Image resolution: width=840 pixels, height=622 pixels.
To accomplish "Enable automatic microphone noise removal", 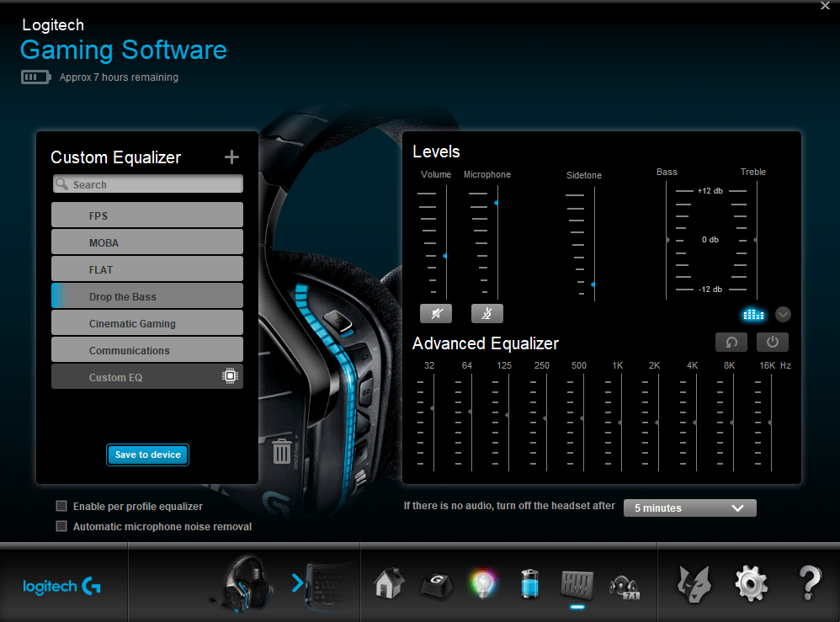I will (x=61, y=526).
